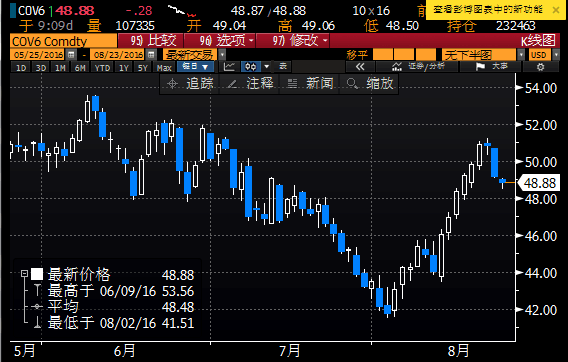This screenshot has height=362, width=568.
Task: Switch to line chart icon
Action: (229, 67)
